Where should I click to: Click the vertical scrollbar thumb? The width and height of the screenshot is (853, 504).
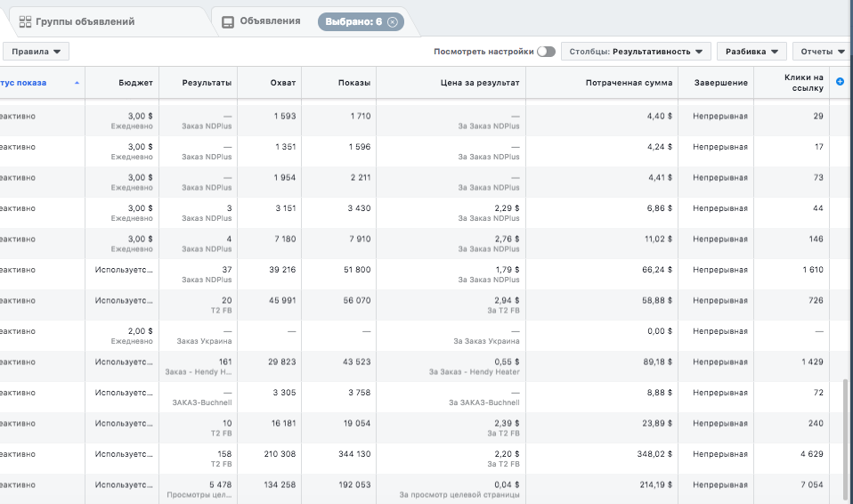point(845,438)
